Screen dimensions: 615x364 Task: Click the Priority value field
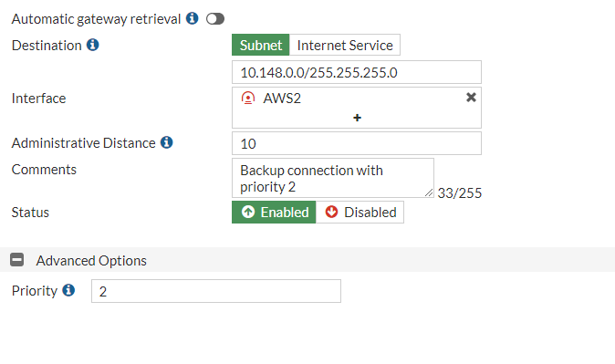216,291
